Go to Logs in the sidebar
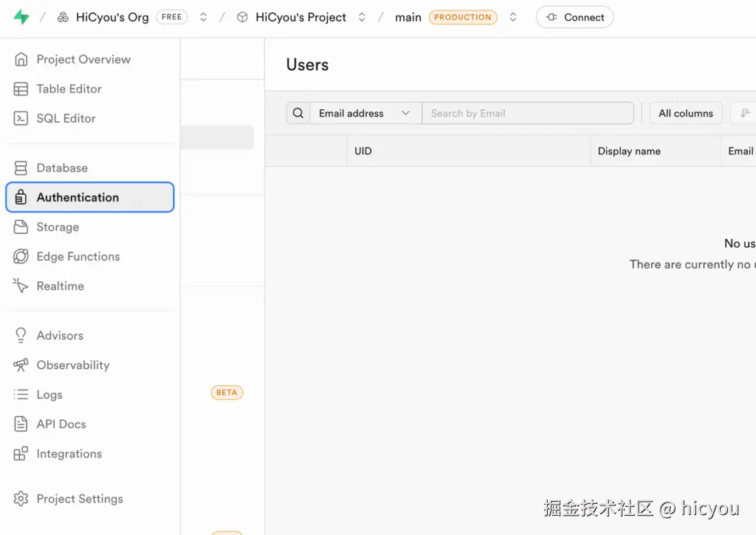 click(x=49, y=395)
